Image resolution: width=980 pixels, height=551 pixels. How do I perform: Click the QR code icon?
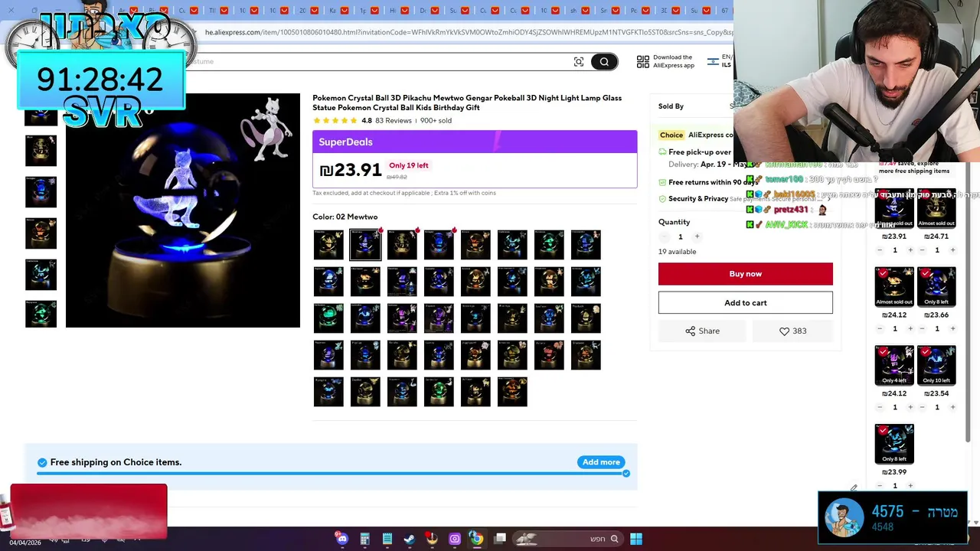642,61
